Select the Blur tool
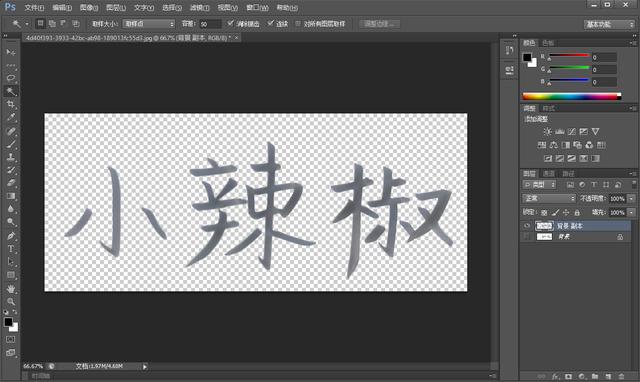The width and height of the screenshot is (640, 382). (11, 209)
